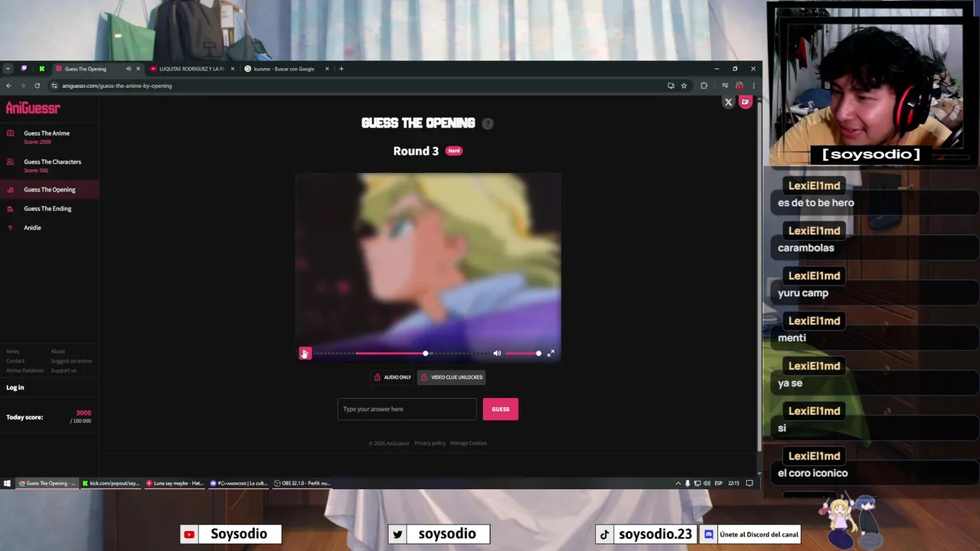Open the Chrome profile avatar
The image size is (980, 551).
tap(739, 86)
